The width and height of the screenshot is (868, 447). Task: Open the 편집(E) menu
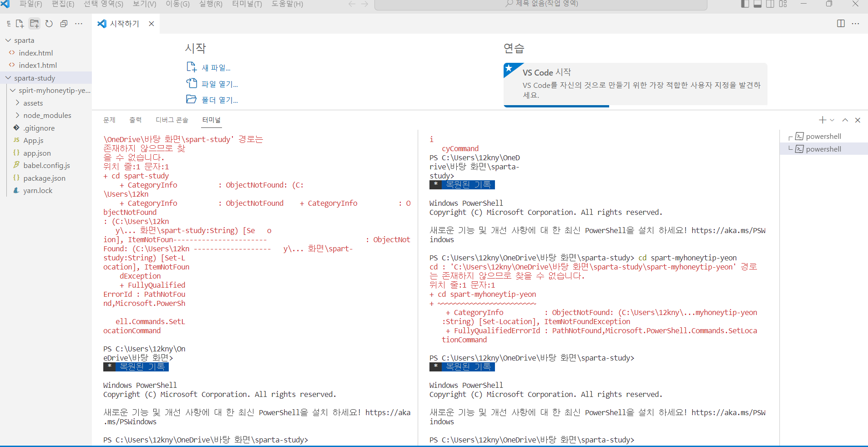coord(63,4)
